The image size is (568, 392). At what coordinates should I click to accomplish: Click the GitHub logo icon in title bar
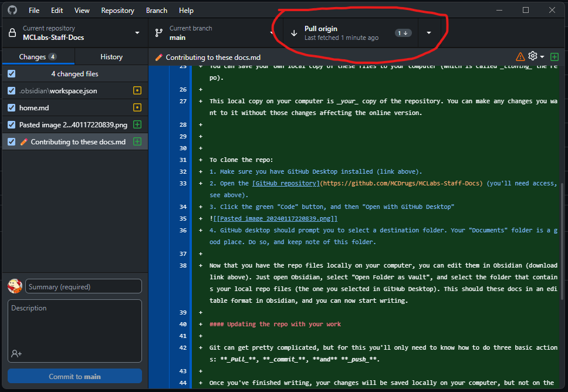[12, 10]
